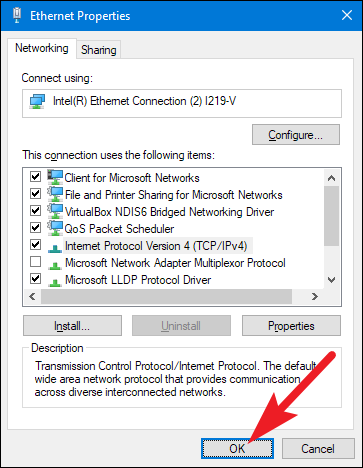This screenshot has height=468, width=363.
Task: Click the list's scroll up arrow
Action: [x=331, y=178]
